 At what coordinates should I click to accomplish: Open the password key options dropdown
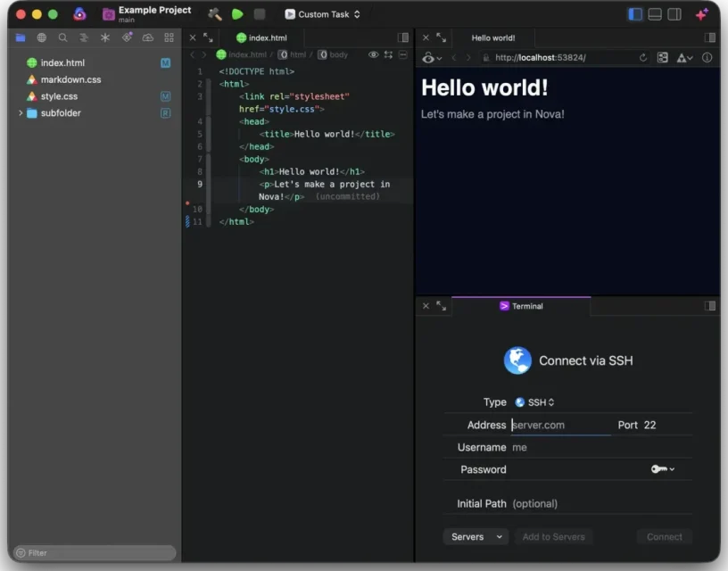tap(663, 469)
